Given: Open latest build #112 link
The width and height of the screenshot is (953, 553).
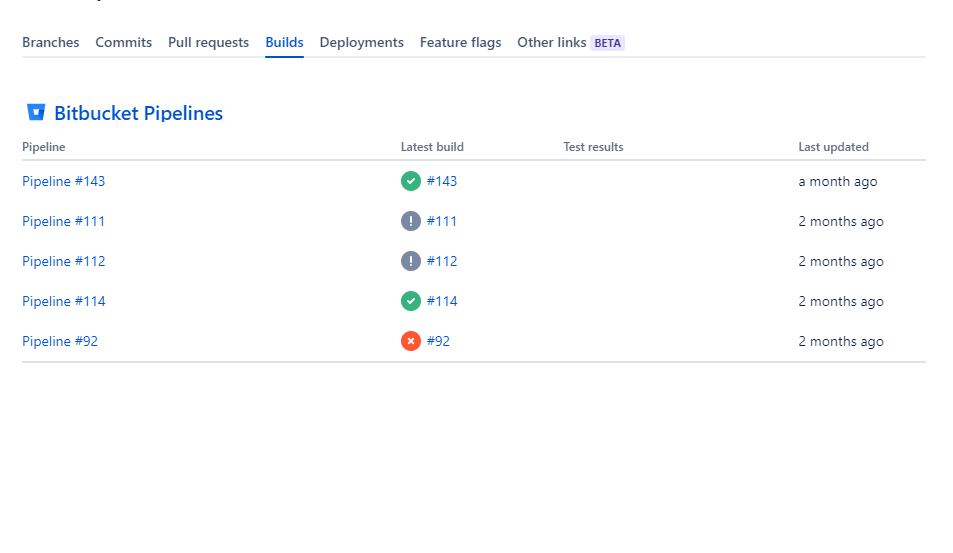Looking at the screenshot, I should [x=442, y=261].
